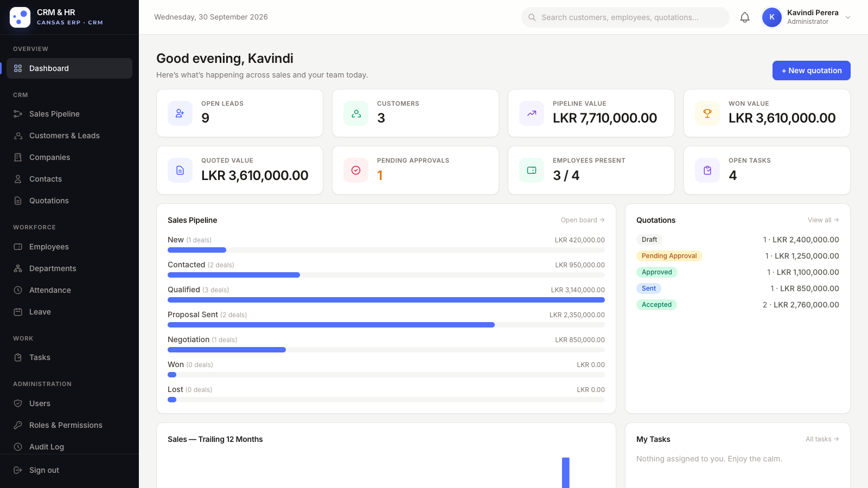Click View all quotations link
The height and width of the screenshot is (488, 868).
[824, 220]
